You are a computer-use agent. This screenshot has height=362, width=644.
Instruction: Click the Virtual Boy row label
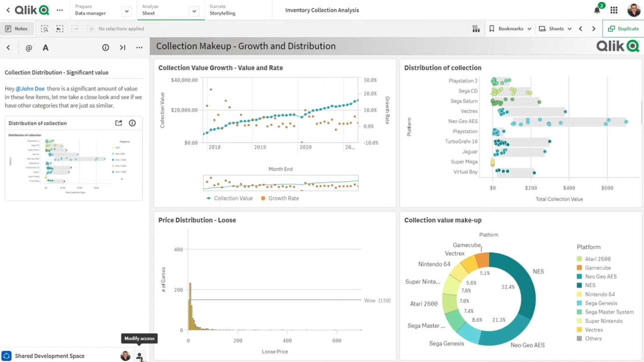(x=465, y=172)
